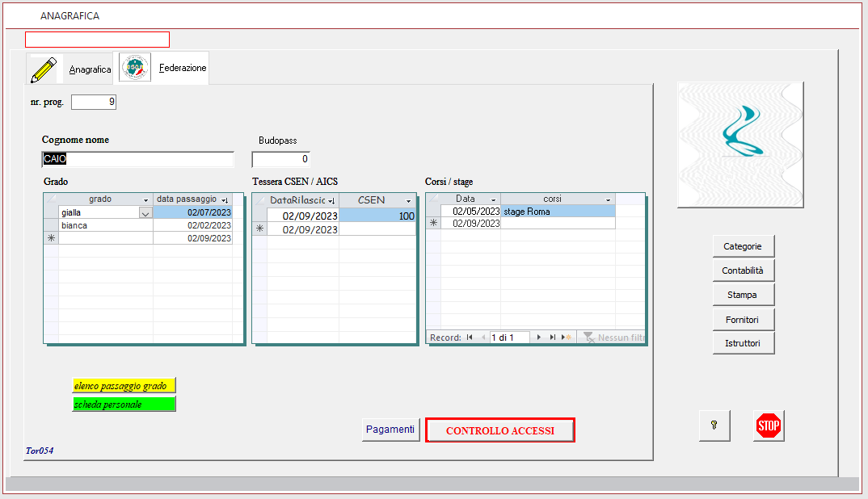Click the Cognome nome field with CAIO
Image resolution: width=868 pixels, height=499 pixels.
pyautogui.click(x=138, y=159)
